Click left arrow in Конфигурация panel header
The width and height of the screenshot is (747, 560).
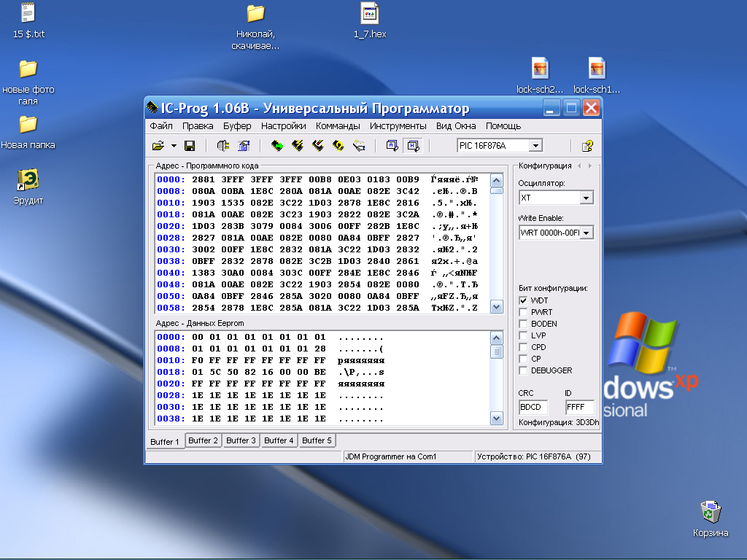point(579,166)
